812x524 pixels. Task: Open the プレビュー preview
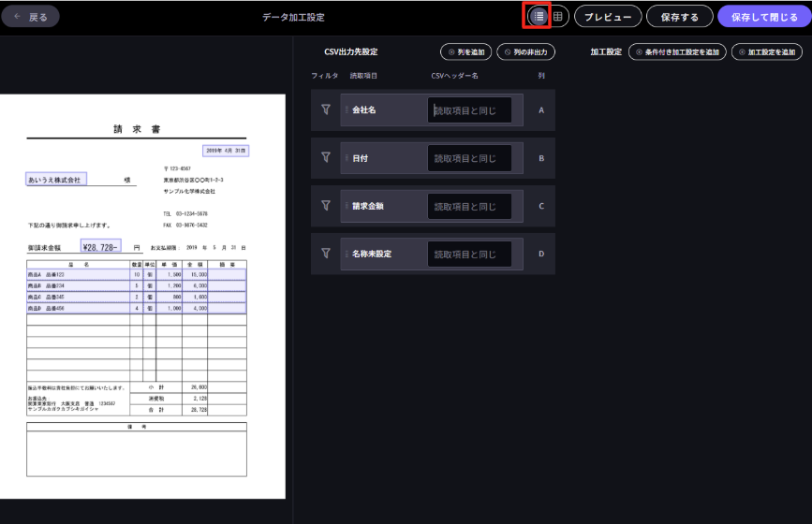[x=608, y=17]
